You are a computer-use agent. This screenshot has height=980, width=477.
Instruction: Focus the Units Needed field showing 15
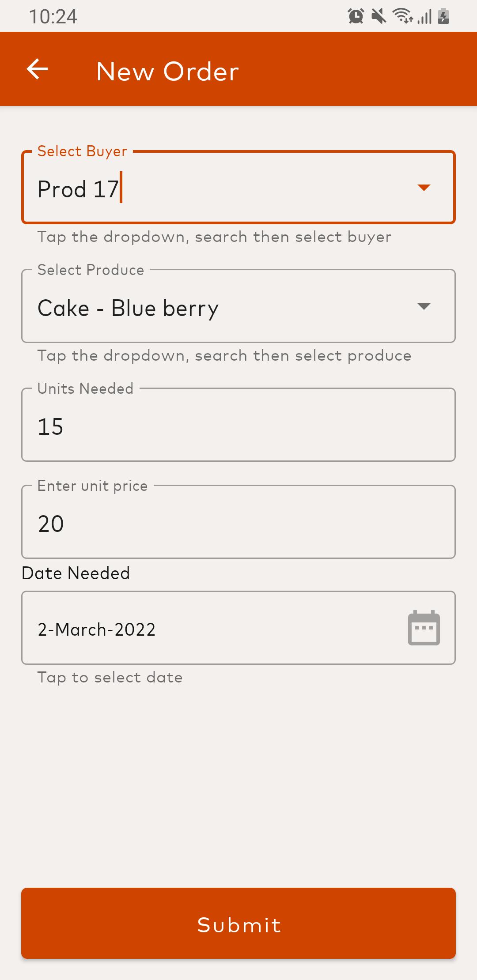click(x=238, y=425)
